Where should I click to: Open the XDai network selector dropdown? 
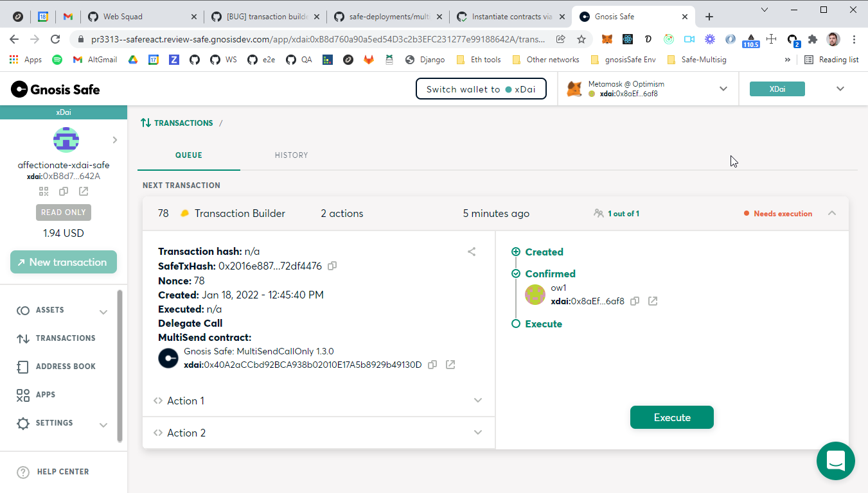pos(840,89)
